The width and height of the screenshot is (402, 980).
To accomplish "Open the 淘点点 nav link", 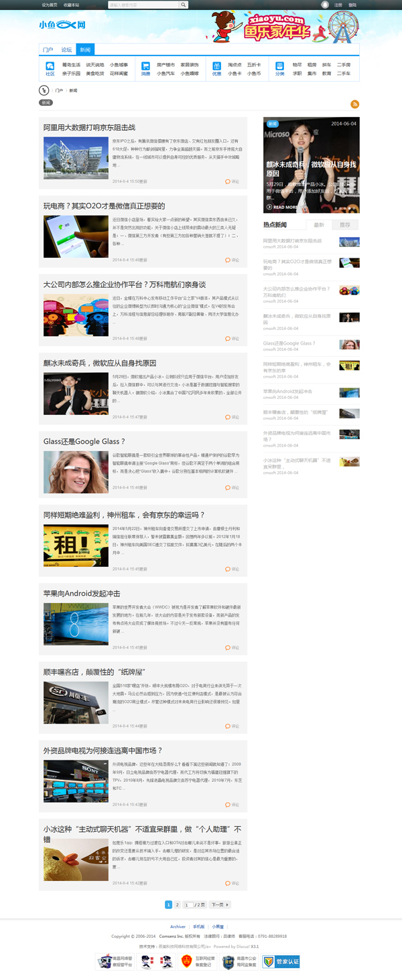I will click(x=234, y=65).
